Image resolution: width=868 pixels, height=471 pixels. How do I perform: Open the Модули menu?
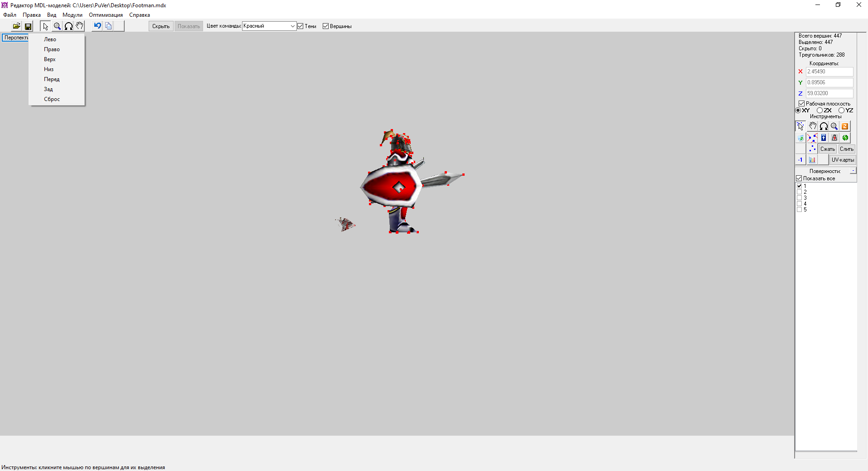click(73, 15)
